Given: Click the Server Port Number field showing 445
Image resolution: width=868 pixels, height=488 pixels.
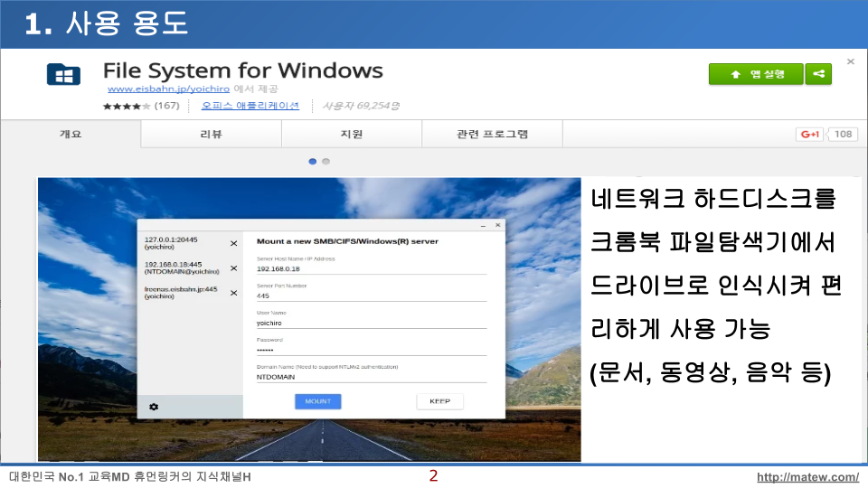Looking at the screenshot, I should (x=372, y=296).
